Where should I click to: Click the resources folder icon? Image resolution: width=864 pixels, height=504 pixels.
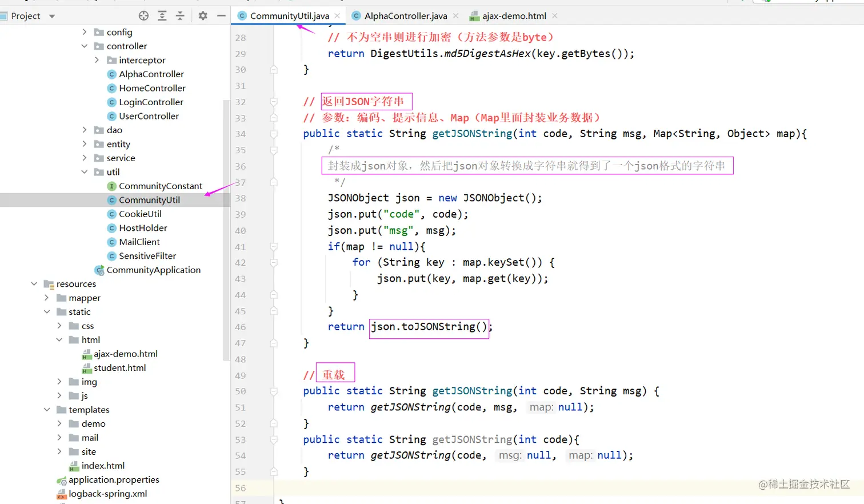coord(49,284)
